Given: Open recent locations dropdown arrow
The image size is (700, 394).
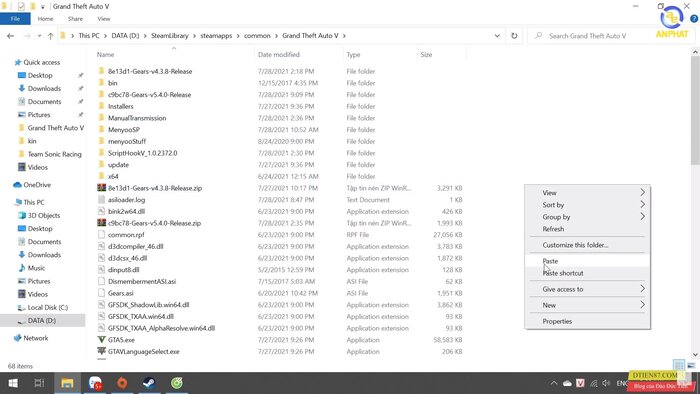Looking at the screenshot, I should (39, 36).
